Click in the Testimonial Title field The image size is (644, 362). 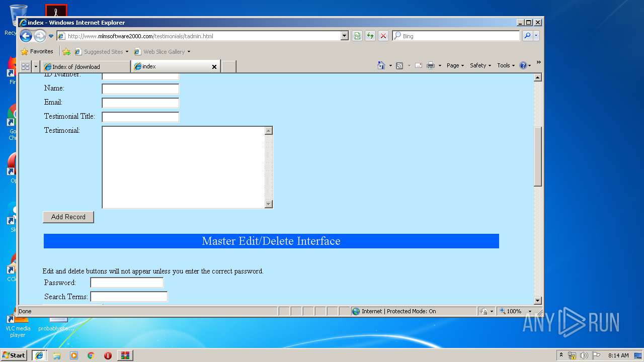coord(140,117)
